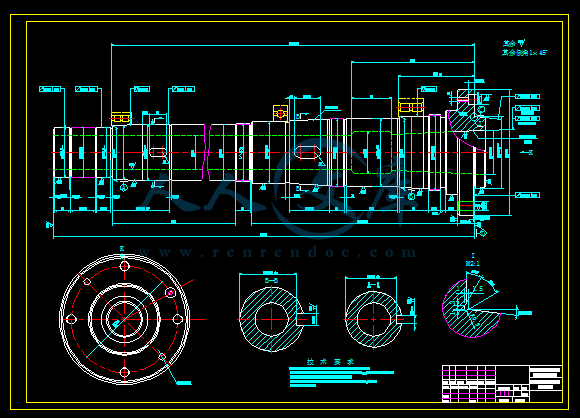
Task: Click the green dashed bore pocket outline
Action: [x=371, y=152]
